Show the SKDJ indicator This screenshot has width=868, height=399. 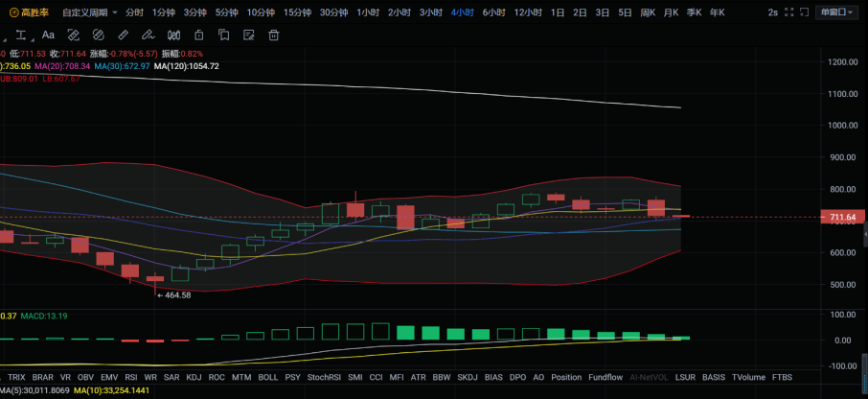pyautogui.click(x=468, y=377)
